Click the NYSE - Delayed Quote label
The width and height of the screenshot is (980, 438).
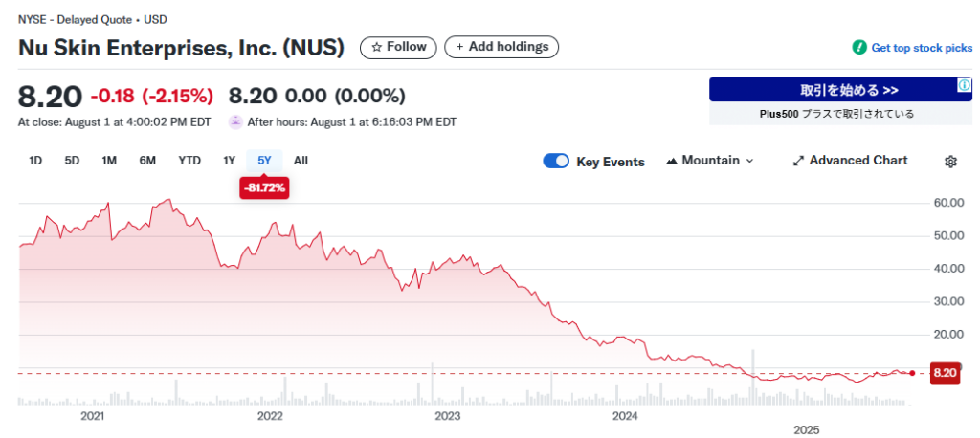(x=74, y=19)
